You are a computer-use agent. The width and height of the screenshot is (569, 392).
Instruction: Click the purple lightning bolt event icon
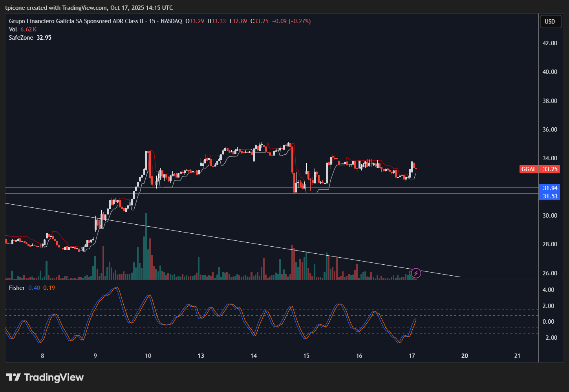pos(416,273)
